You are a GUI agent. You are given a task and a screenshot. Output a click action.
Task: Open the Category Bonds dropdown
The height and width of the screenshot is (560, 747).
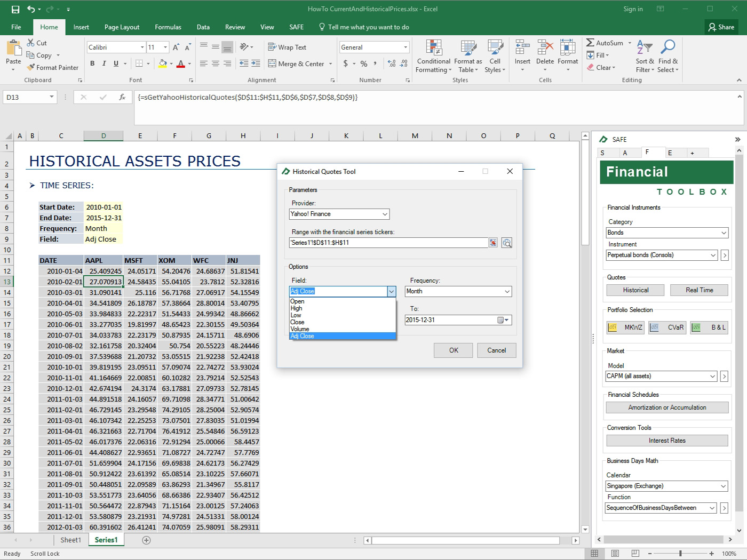click(x=724, y=233)
